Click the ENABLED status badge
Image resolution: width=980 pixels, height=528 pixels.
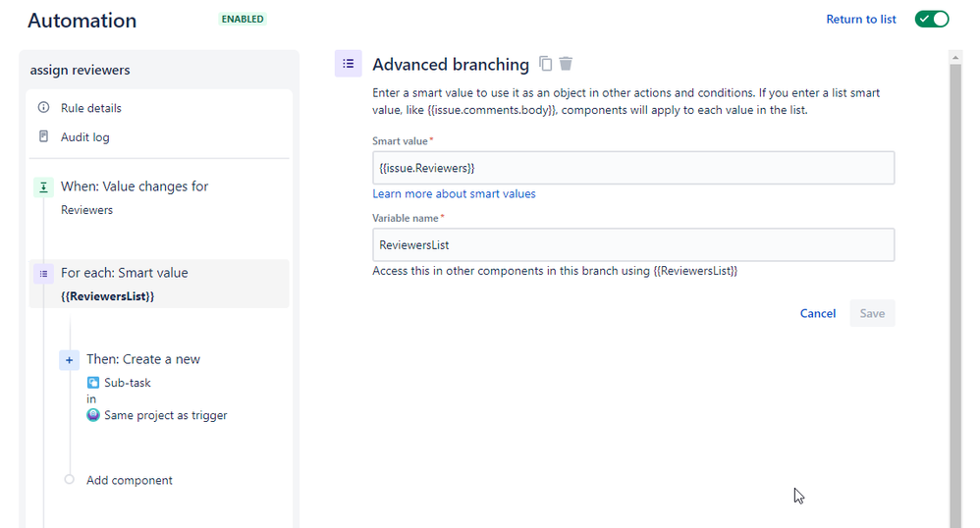point(243,19)
